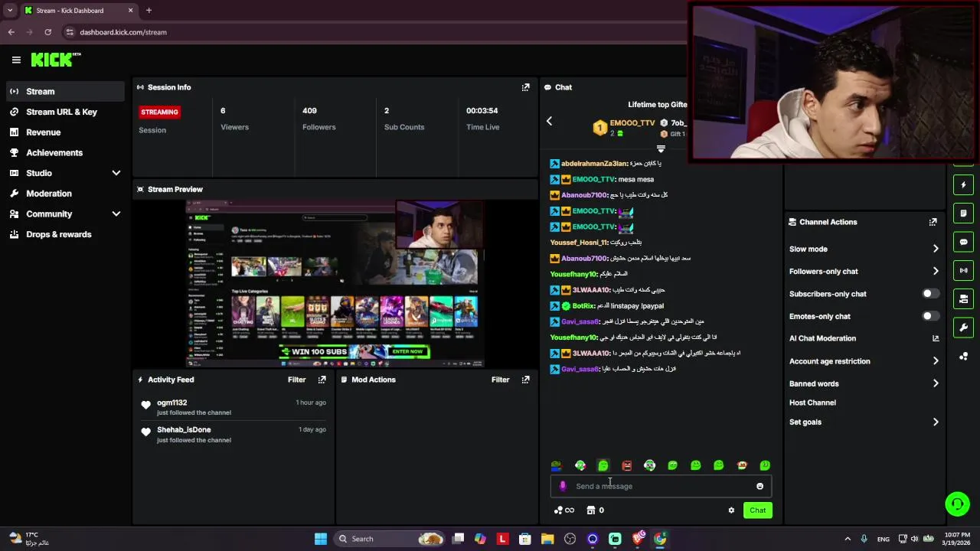Screen dimensions: 980x551
Task: Click follower ogm1132 in Activity Feed
Action: [171, 403]
